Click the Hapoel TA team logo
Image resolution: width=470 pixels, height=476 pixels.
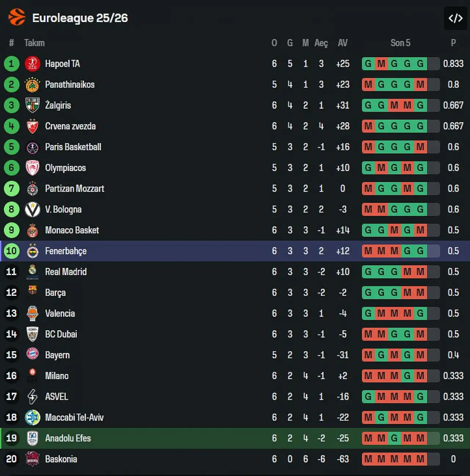point(32,64)
